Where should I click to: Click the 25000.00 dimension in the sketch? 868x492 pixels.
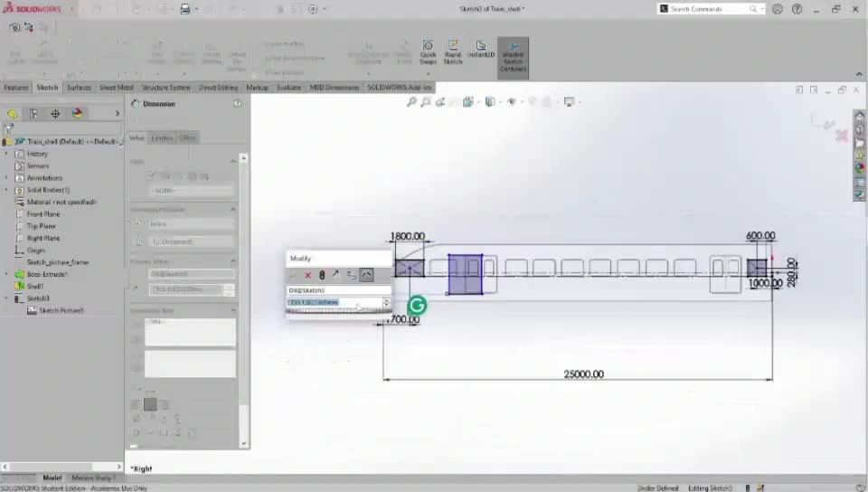point(583,374)
